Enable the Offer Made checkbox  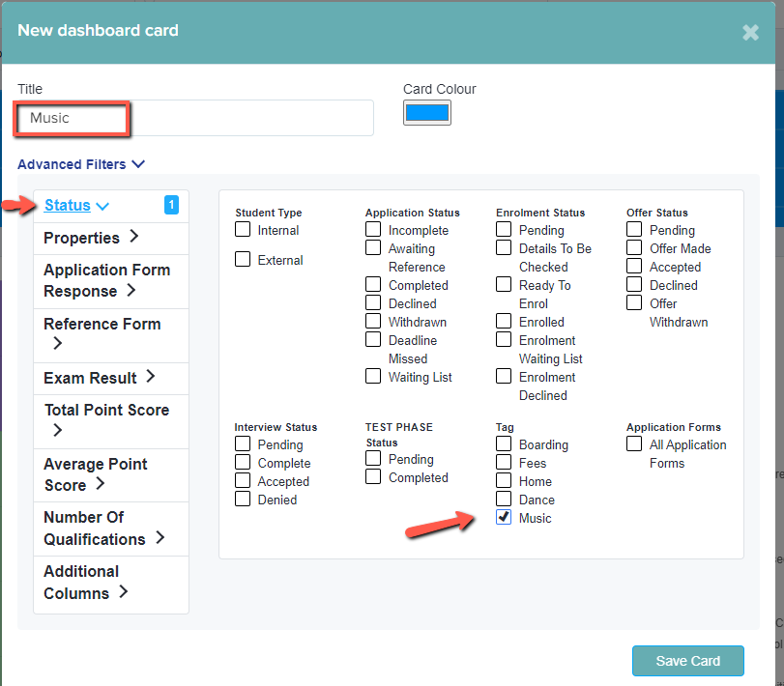634,247
